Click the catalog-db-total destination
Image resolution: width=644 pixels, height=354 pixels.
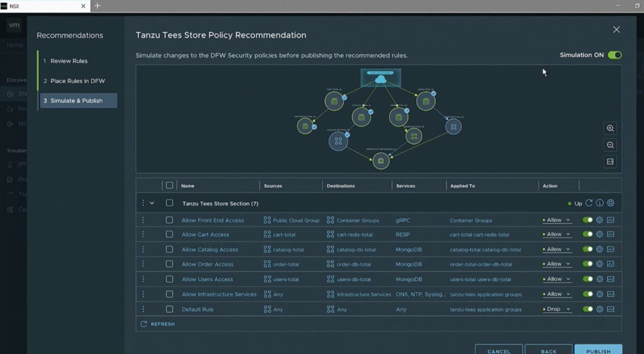[351, 249]
